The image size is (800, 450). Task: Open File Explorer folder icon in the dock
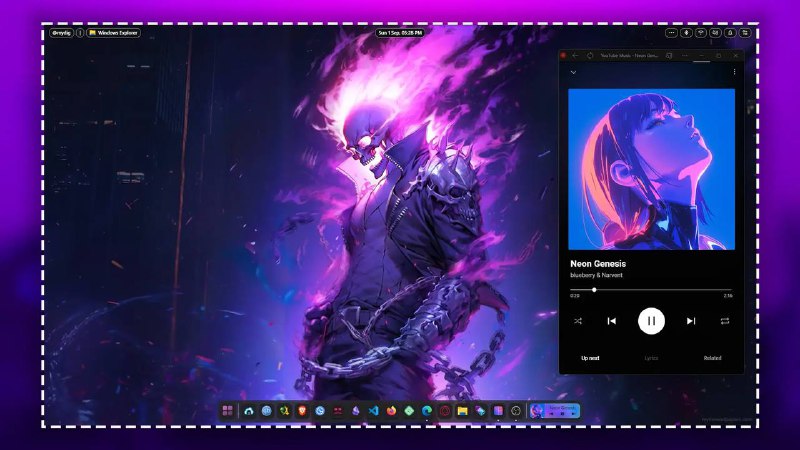[x=462, y=411]
